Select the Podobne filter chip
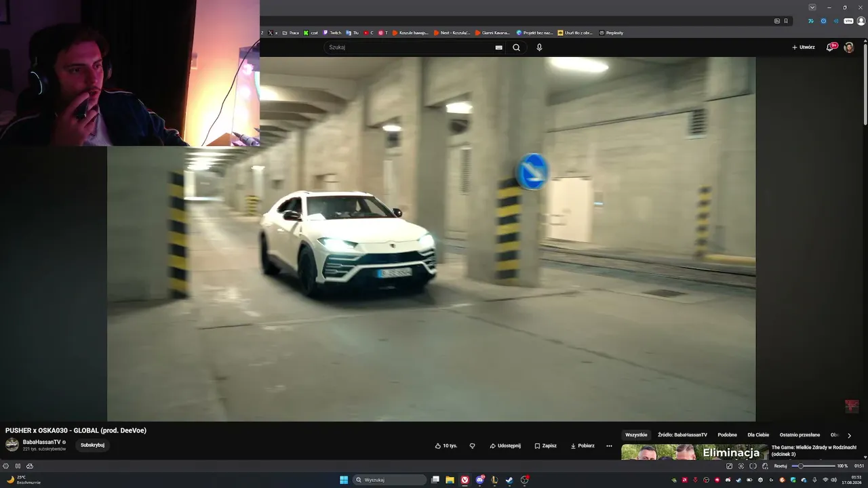868x488 pixels. pyautogui.click(x=728, y=435)
